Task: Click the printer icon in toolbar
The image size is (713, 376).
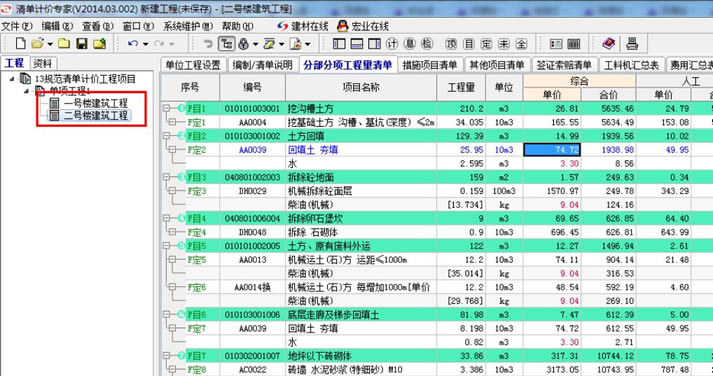Action: [632, 44]
